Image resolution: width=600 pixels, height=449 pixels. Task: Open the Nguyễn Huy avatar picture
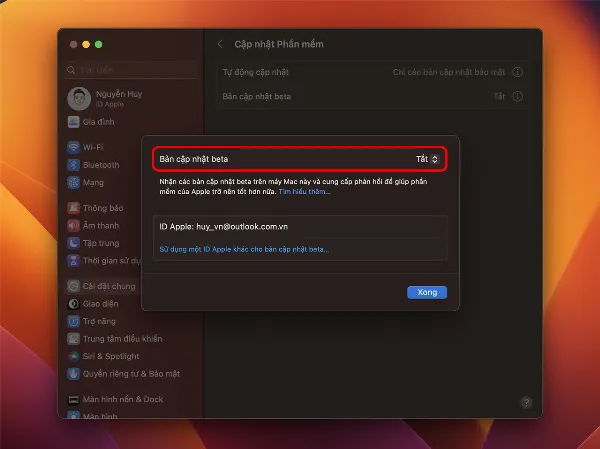pyautogui.click(x=79, y=98)
